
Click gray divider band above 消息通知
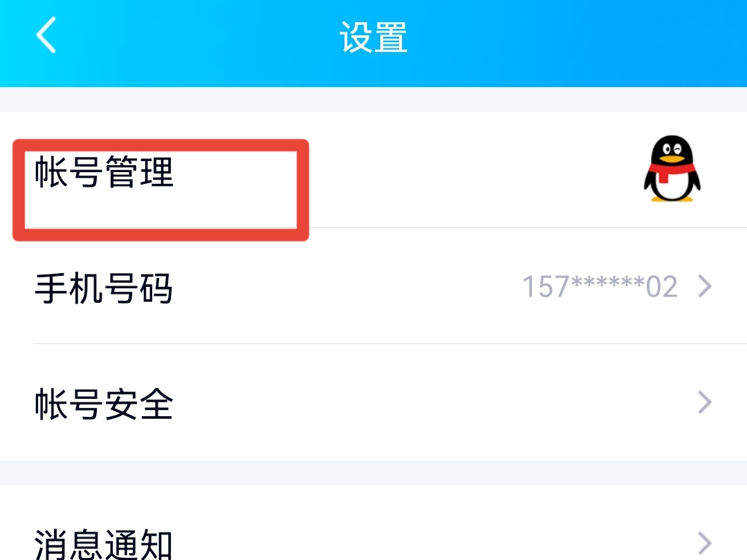(x=373, y=472)
